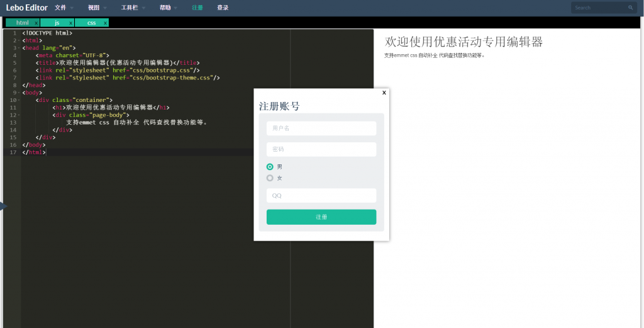The height and width of the screenshot is (328, 644).
Task: Switch to the css file tab
Action: coord(91,23)
